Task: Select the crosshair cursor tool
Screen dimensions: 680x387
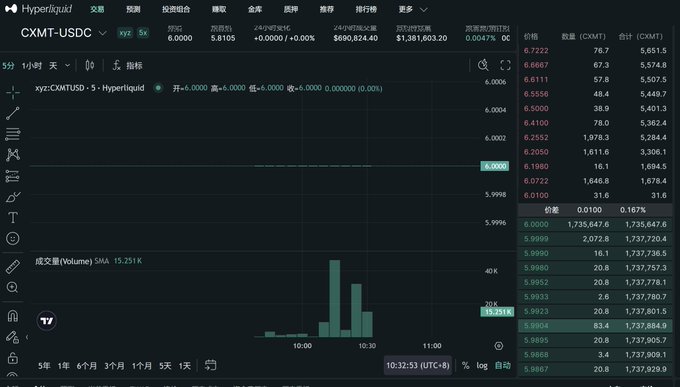Action: tap(13, 92)
